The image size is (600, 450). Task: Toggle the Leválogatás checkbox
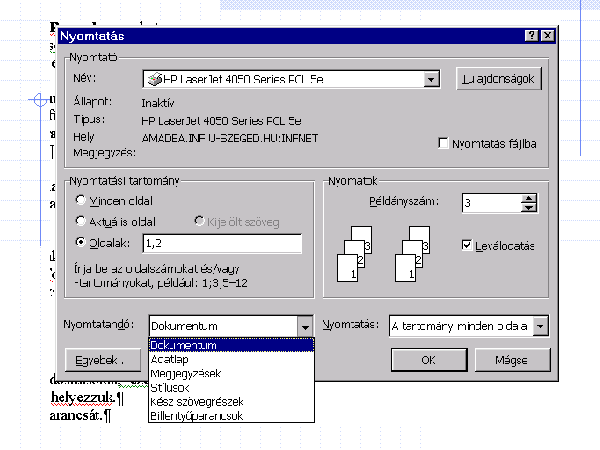[467, 244]
